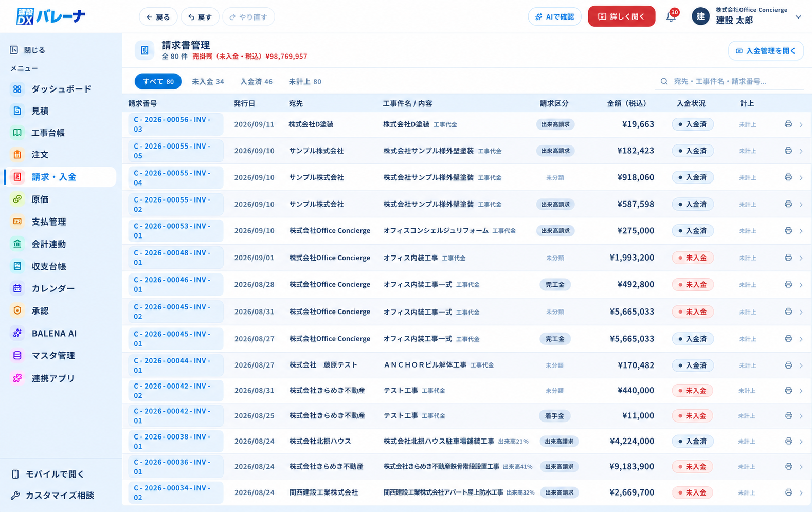The width and height of the screenshot is (812, 512).
Task: Click 未入金 status on ¥440,000 row
Action: pos(692,391)
